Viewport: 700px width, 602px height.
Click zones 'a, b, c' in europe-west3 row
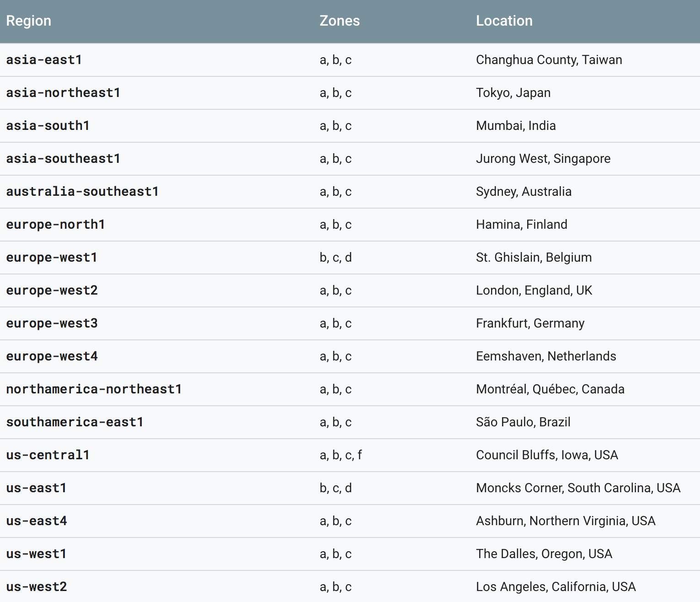coord(336,323)
